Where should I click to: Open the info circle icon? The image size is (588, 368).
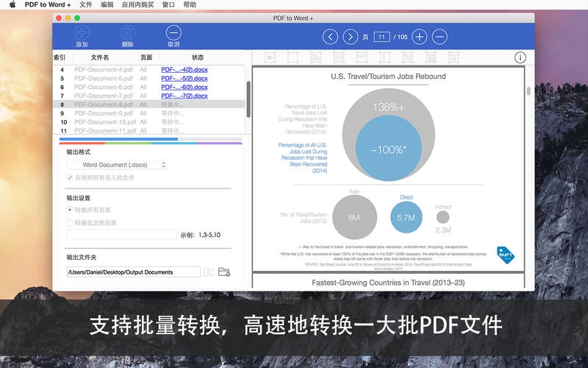click(x=520, y=57)
